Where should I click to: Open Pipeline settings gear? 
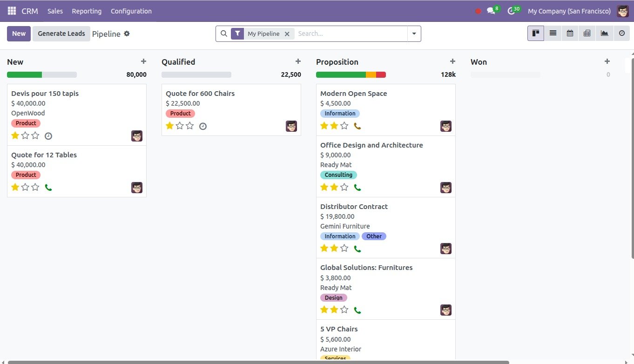pos(127,34)
